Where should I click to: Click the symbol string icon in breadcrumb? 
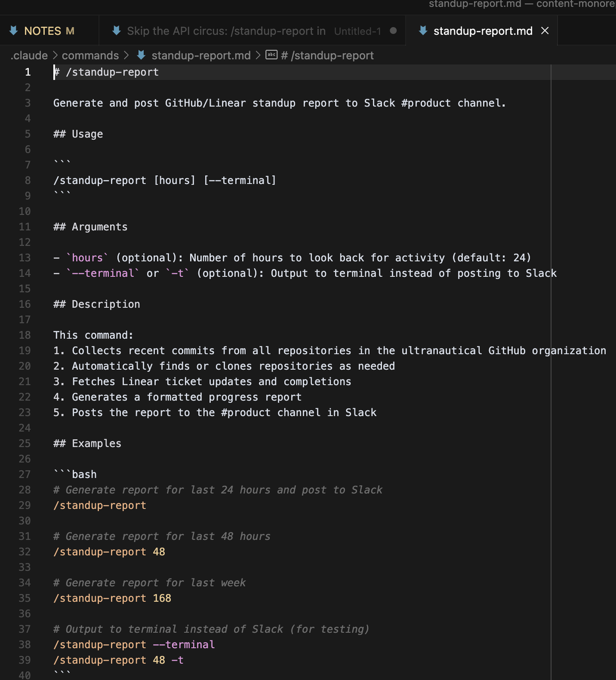[x=271, y=55]
